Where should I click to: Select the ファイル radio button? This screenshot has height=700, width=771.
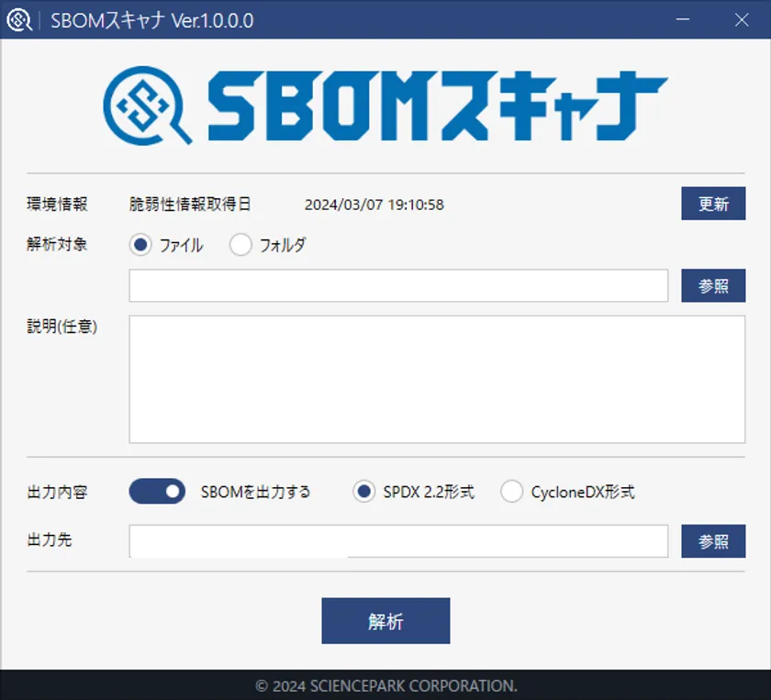pos(140,245)
